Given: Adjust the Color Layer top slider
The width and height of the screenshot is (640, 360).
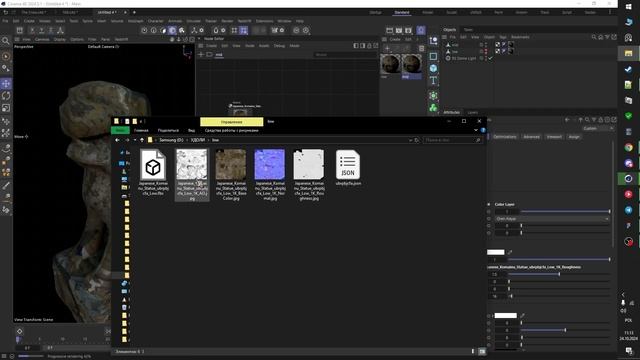Looking at the screenshot, I should [x=565, y=211].
